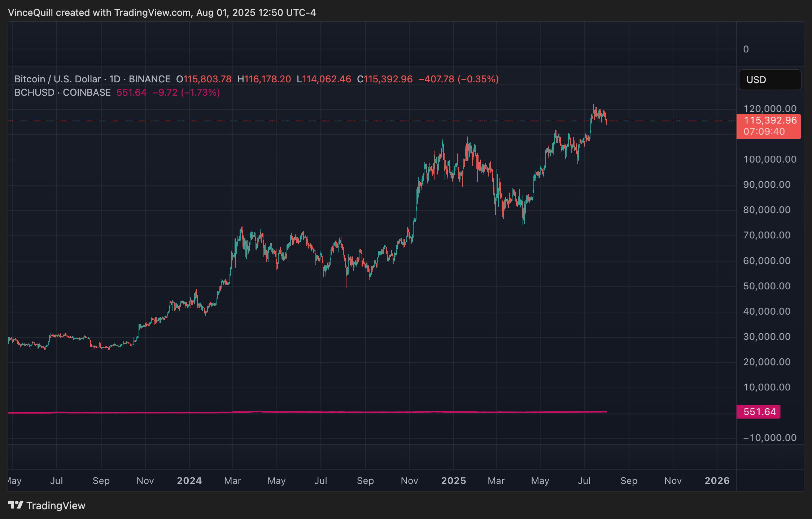Open the Bitcoin / U.S. Dollar symbol legend
This screenshot has height=519, width=812.
pyautogui.click(x=57, y=79)
